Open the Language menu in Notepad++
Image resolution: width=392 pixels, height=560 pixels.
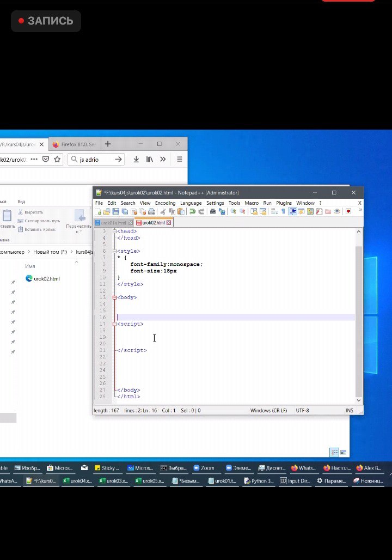pos(191,203)
